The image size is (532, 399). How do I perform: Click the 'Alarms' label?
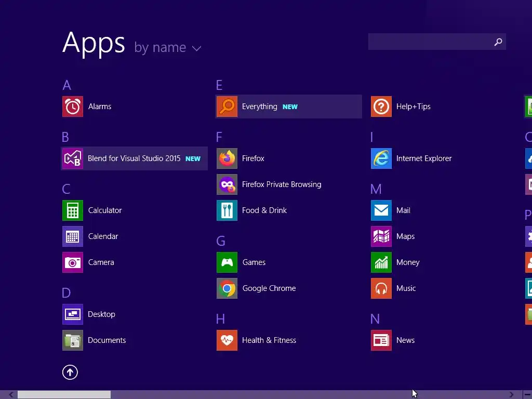pos(100,107)
